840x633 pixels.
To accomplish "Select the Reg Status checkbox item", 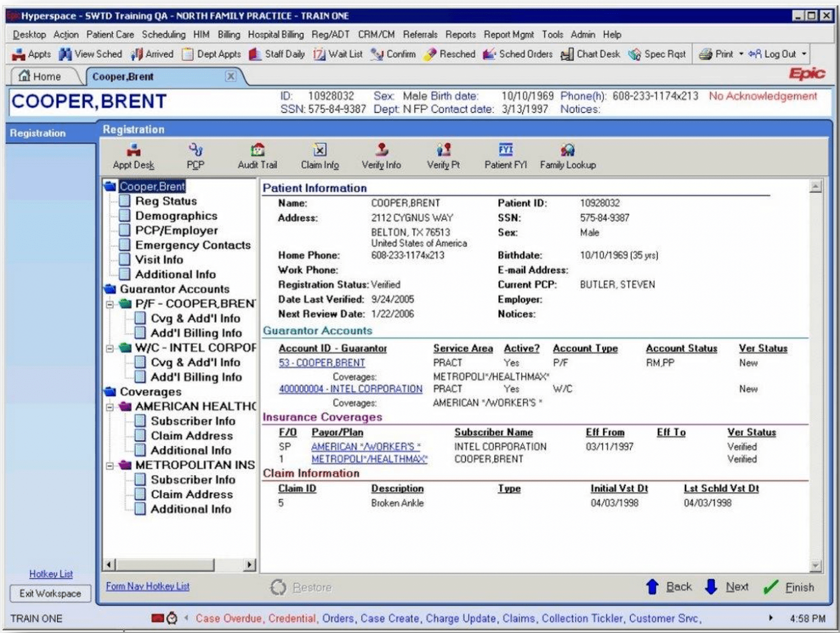I will (x=124, y=201).
